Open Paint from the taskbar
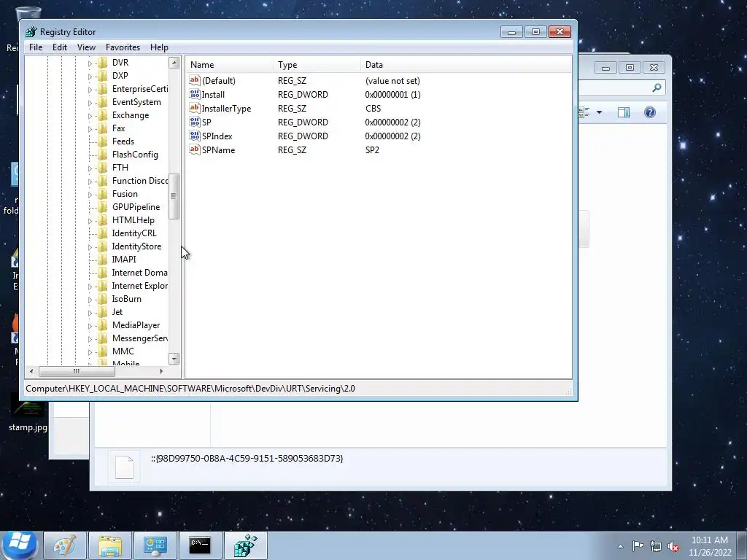This screenshot has height=560, width=747. (65, 545)
